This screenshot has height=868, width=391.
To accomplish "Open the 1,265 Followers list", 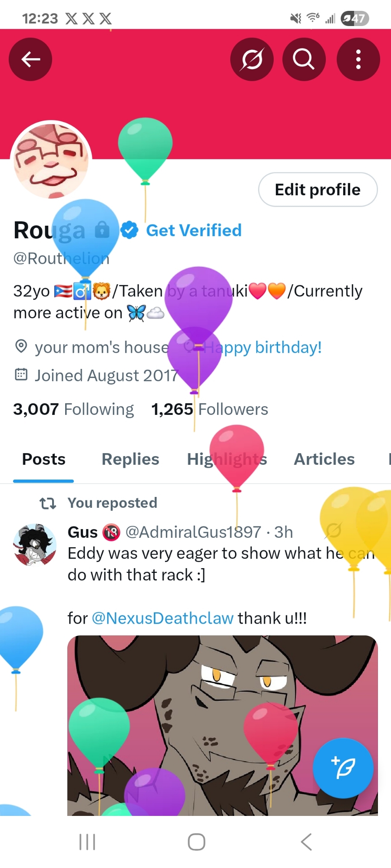I will pos(210,409).
